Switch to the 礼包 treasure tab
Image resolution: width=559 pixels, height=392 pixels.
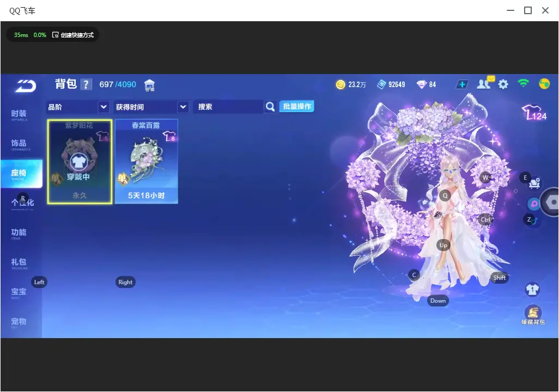(19, 264)
